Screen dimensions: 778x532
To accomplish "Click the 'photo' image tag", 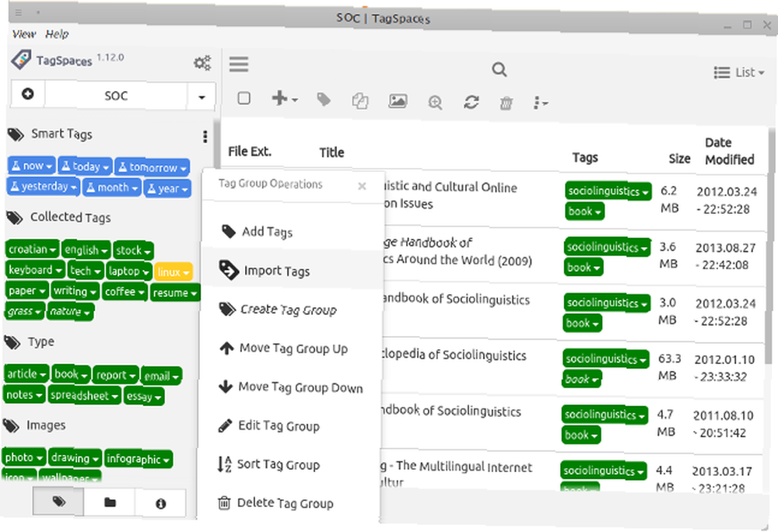I will [23, 457].
